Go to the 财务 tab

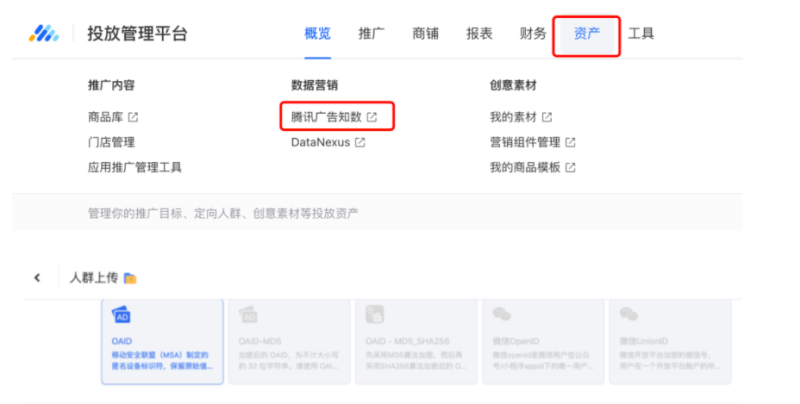click(x=533, y=34)
